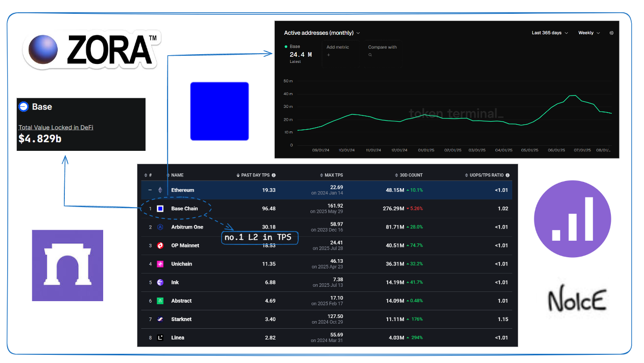Click the info icon beside PAST DAY TPS
644x363 pixels.
274,175
